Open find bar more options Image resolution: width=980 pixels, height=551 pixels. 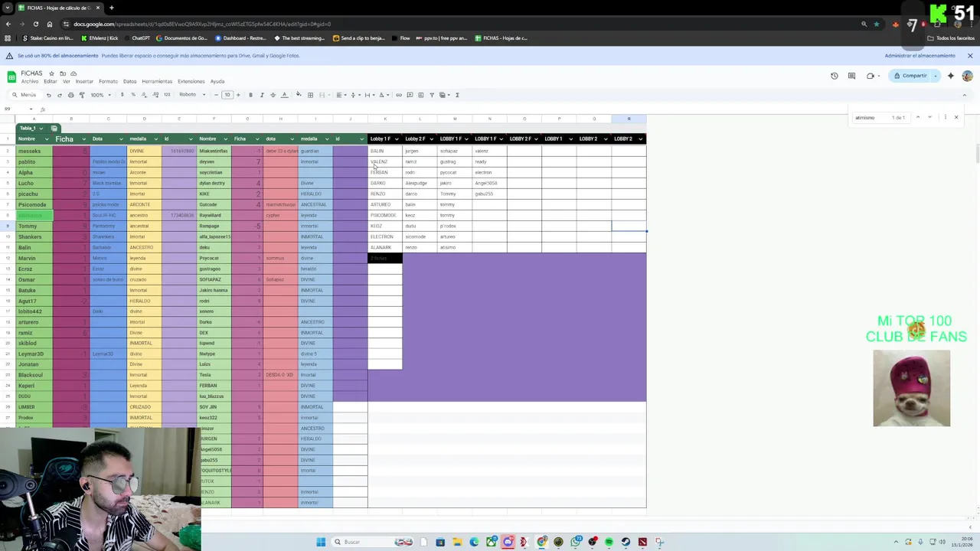click(x=946, y=117)
